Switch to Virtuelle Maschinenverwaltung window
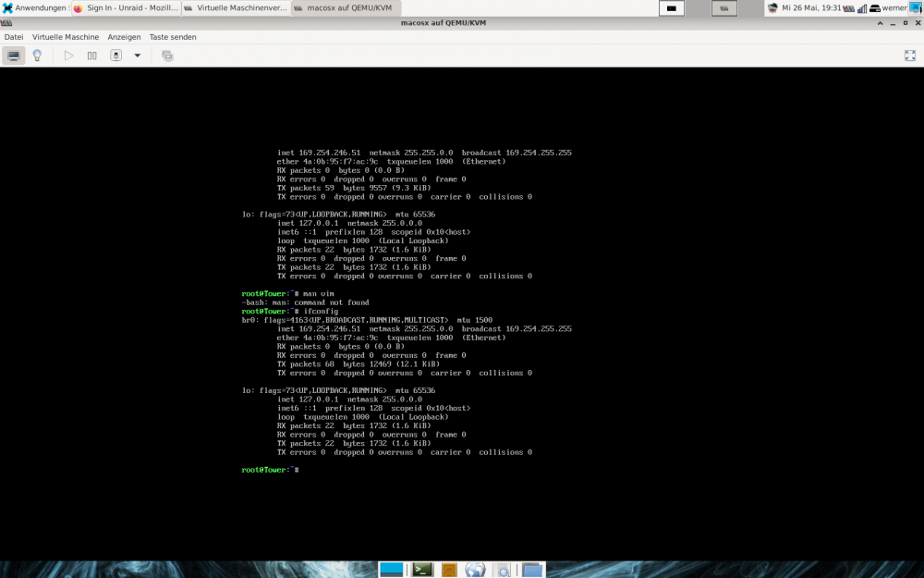Screen dimensions: 924x578 click(236, 7)
